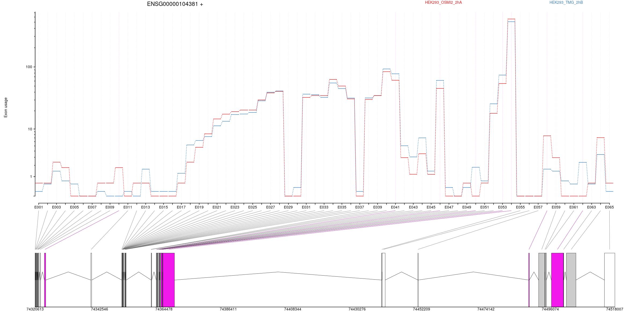
Task: Click the wide magenta exon block near 74496074
Action: point(557,280)
